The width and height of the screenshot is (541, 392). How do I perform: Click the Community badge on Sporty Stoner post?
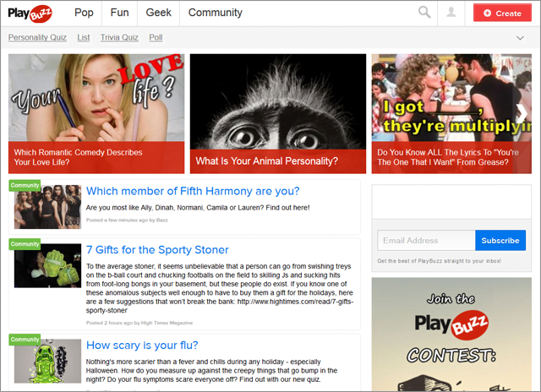click(25, 244)
